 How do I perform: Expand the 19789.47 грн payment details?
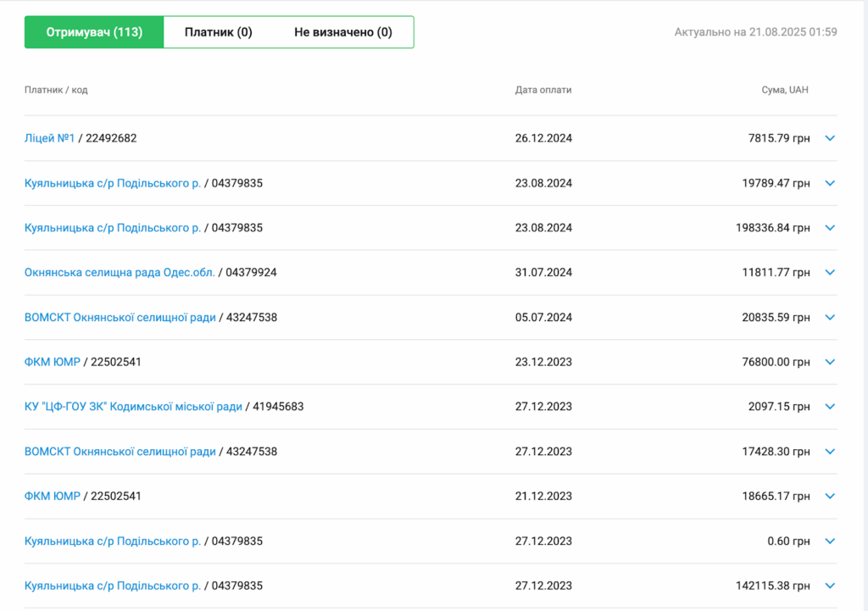point(830,183)
